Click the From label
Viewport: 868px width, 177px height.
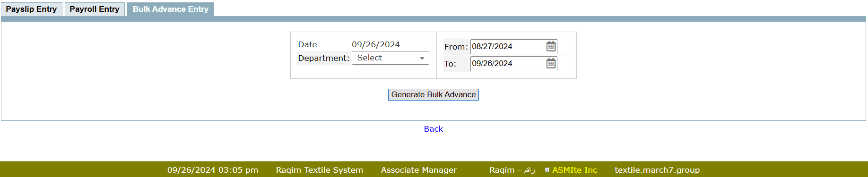[456, 47]
